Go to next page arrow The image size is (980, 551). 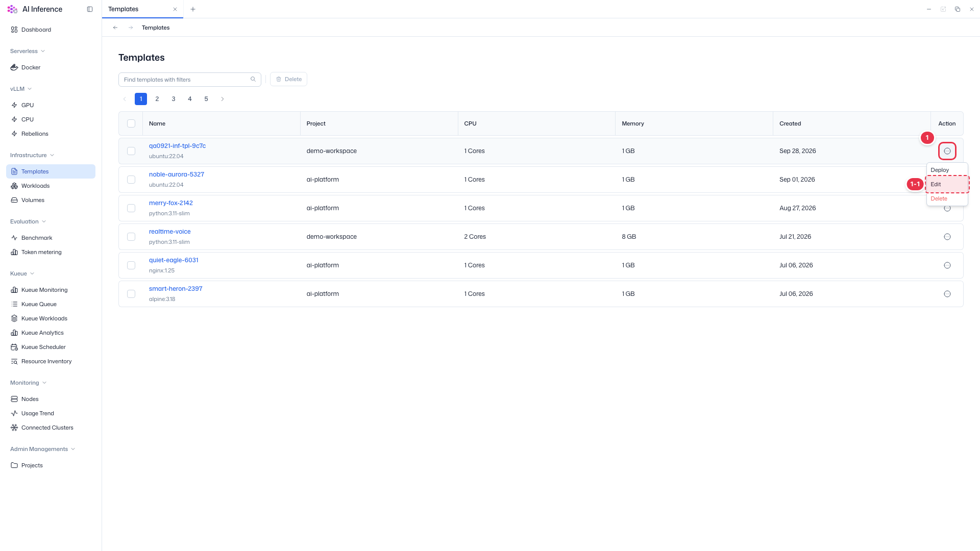coord(223,99)
